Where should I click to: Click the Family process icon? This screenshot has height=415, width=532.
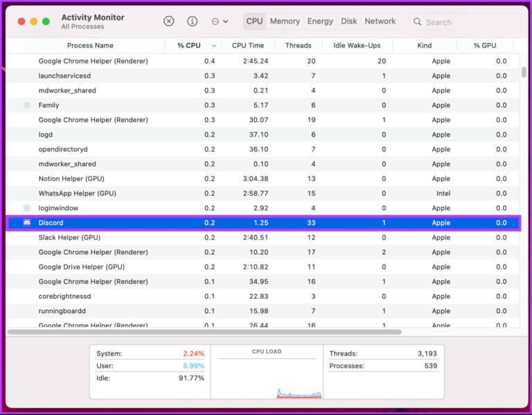(x=27, y=105)
